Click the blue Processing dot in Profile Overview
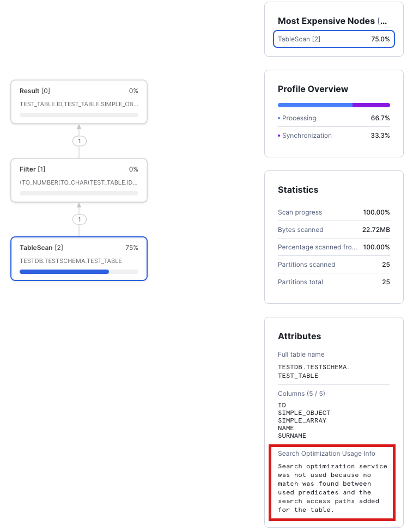 [x=280, y=118]
